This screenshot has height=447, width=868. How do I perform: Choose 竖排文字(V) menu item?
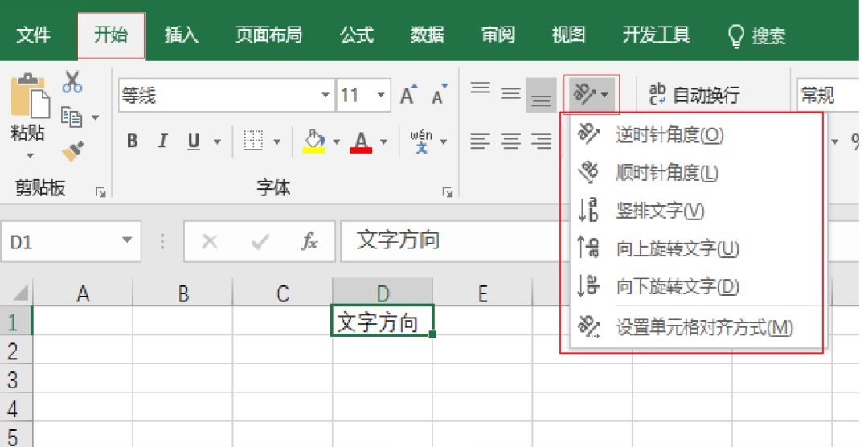point(696,211)
